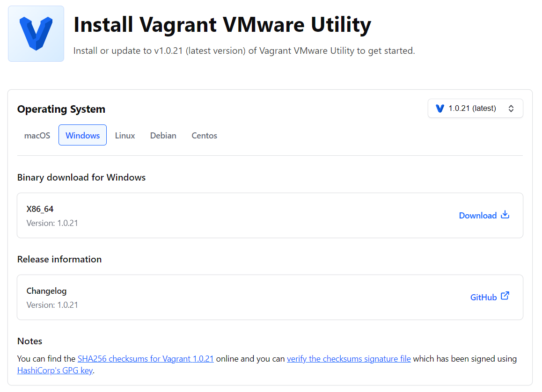This screenshot has height=392, width=542.
Task: Click the Vagrant V icon in the version selector
Action: 439,109
